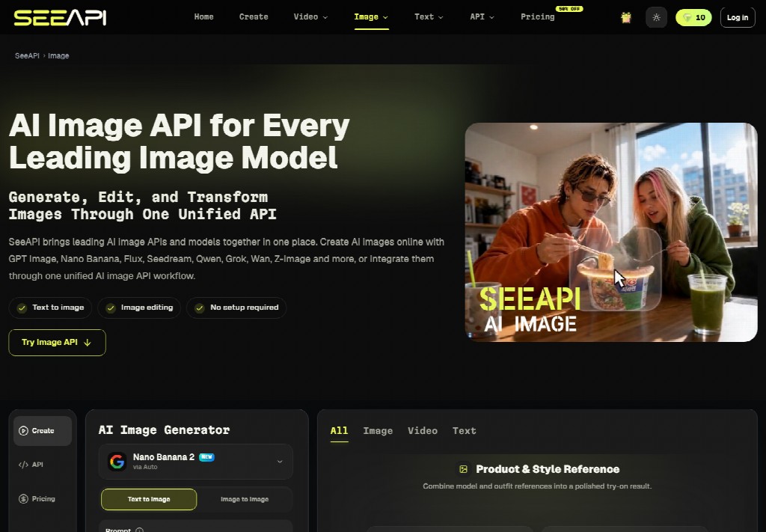Switch to the Video gallery tab
This screenshot has height=532, width=766.
click(x=423, y=431)
